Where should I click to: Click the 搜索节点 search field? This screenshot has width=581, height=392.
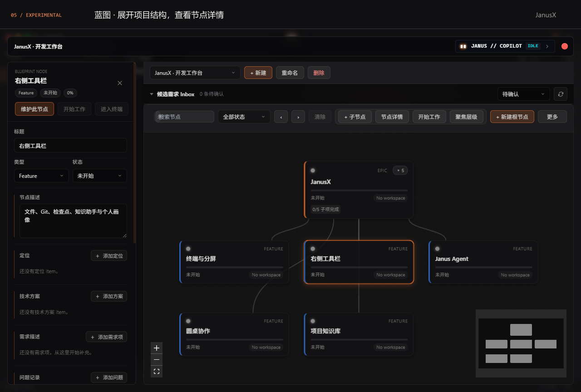pyautogui.click(x=185, y=117)
